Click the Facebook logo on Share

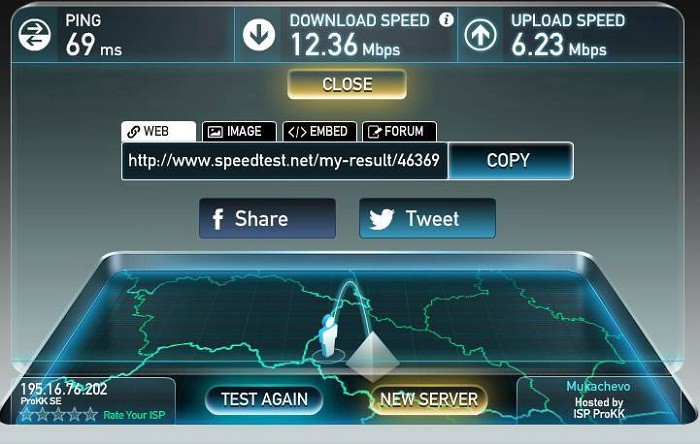coord(218,219)
